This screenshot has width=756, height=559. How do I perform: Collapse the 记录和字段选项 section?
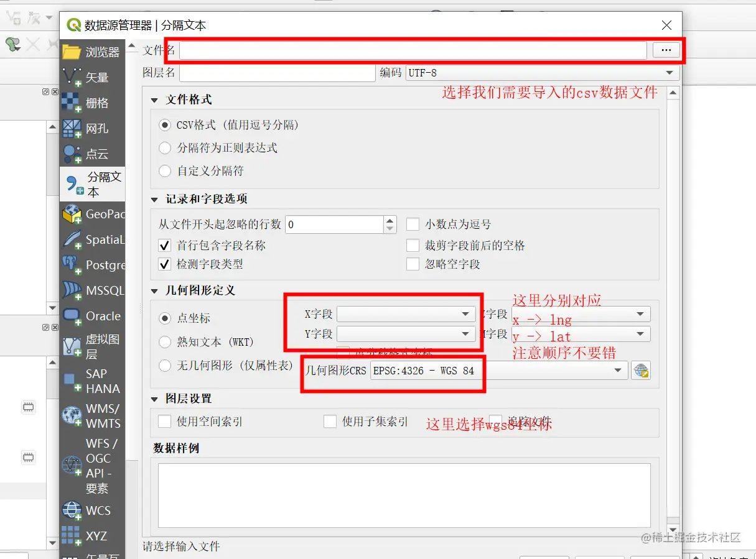click(155, 200)
